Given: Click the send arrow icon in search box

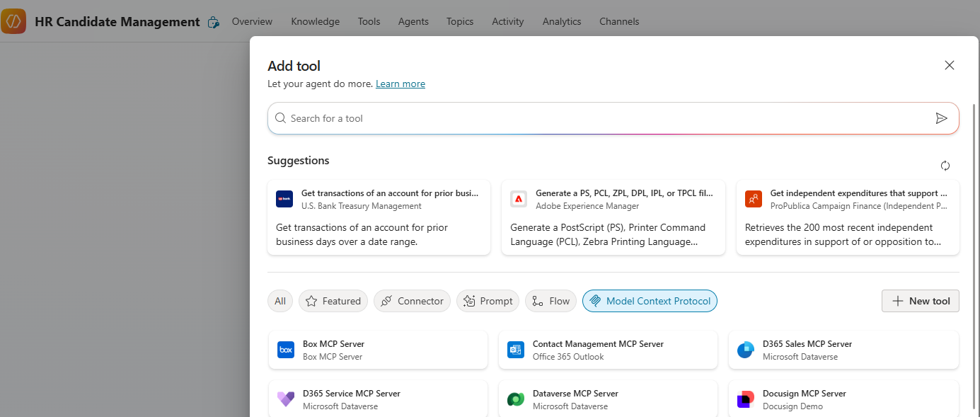Looking at the screenshot, I should point(941,118).
